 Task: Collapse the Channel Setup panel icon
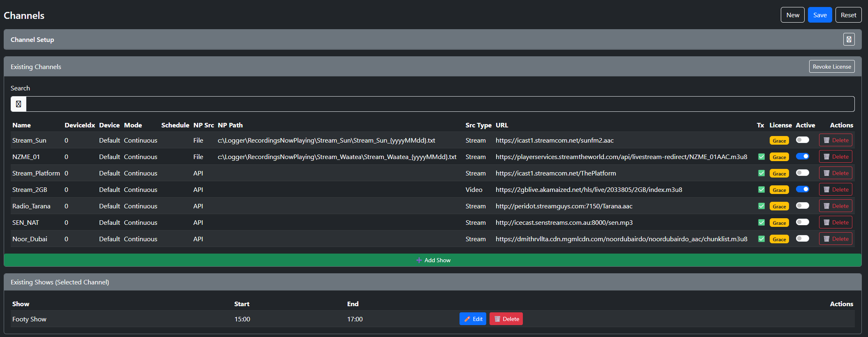849,39
